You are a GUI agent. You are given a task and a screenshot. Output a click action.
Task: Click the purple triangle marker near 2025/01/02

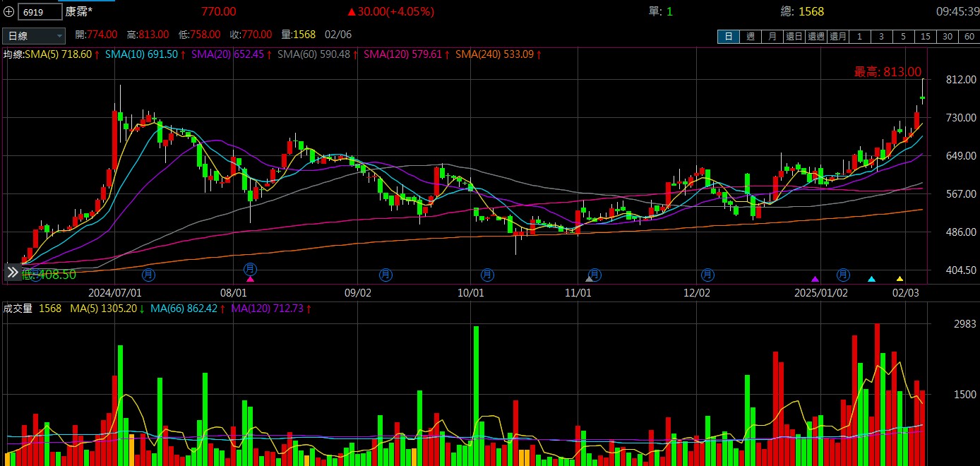tap(815, 280)
